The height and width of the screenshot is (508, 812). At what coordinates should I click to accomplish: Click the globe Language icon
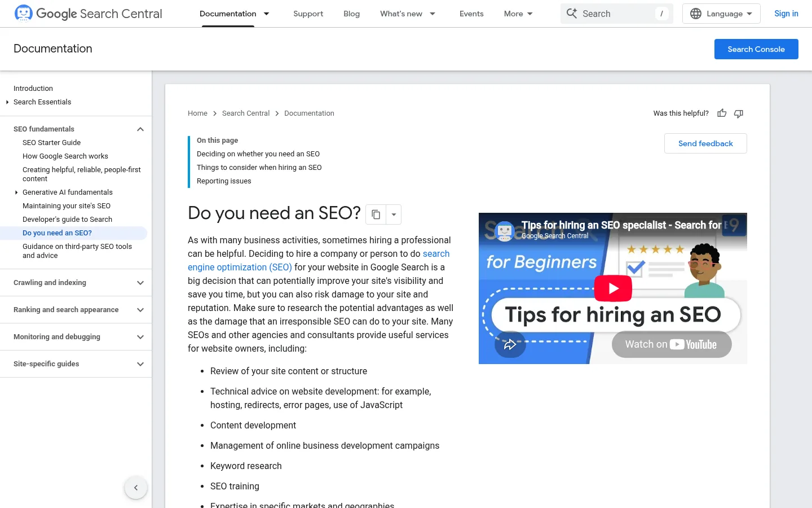tap(696, 14)
